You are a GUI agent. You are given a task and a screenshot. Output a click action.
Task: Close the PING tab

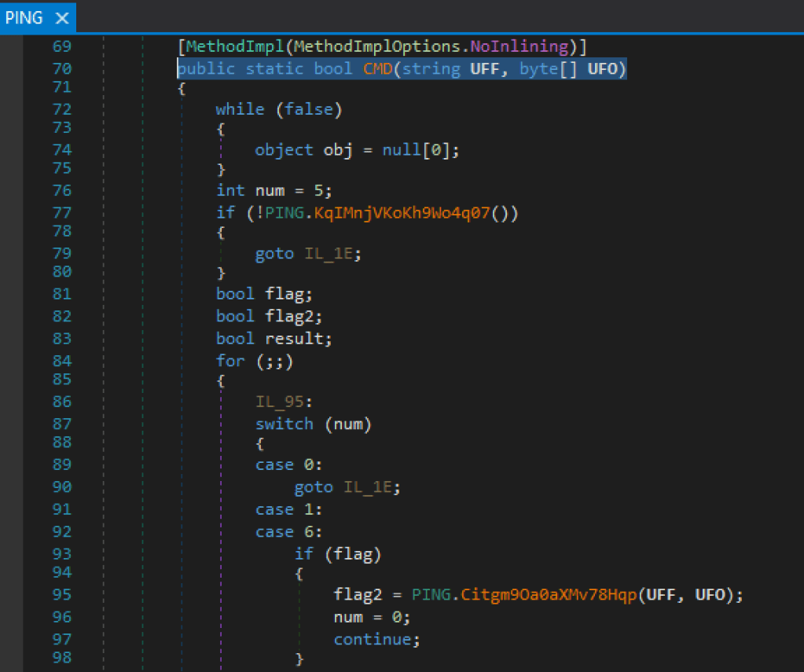coord(62,17)
